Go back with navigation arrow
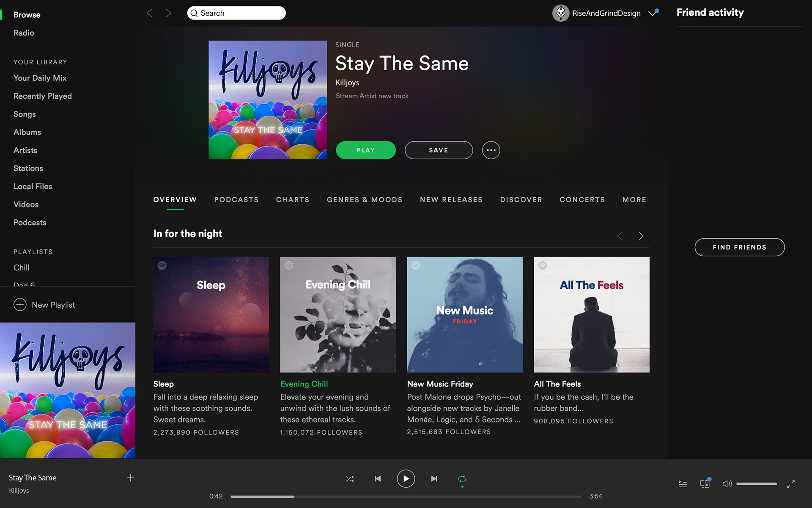The height and width of the screenshot is (508, 812). pyautogui.click(x=150, y=13)
